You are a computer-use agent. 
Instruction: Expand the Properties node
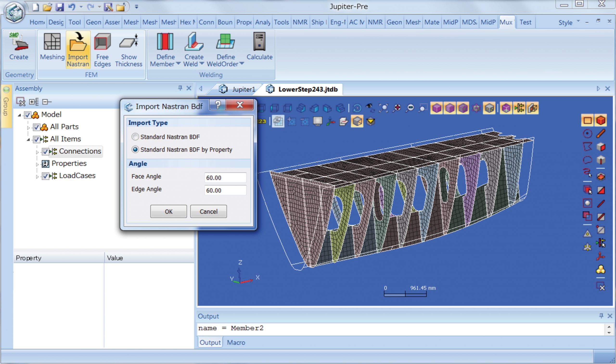(37, 164)
